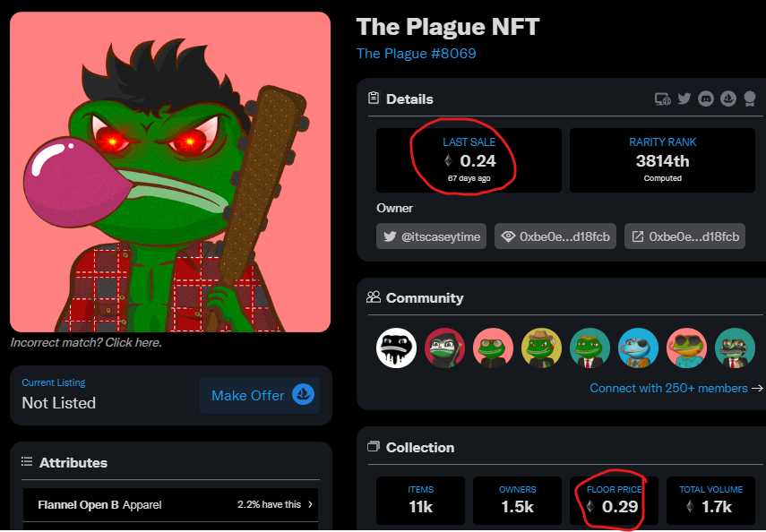Image resolution: width=766 pixels, height=532 pixels.
Task: Click the Details clipboard icon
Action: tap(374, 99)
